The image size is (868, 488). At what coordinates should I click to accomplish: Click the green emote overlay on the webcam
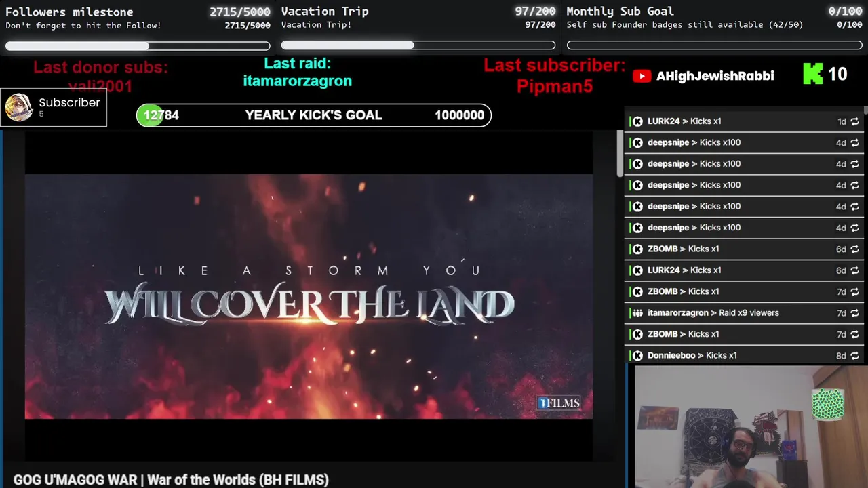point(828,405)
